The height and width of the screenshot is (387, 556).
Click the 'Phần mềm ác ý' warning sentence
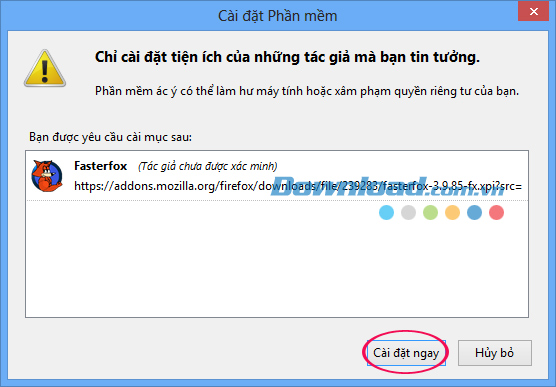tap(307, 91)
